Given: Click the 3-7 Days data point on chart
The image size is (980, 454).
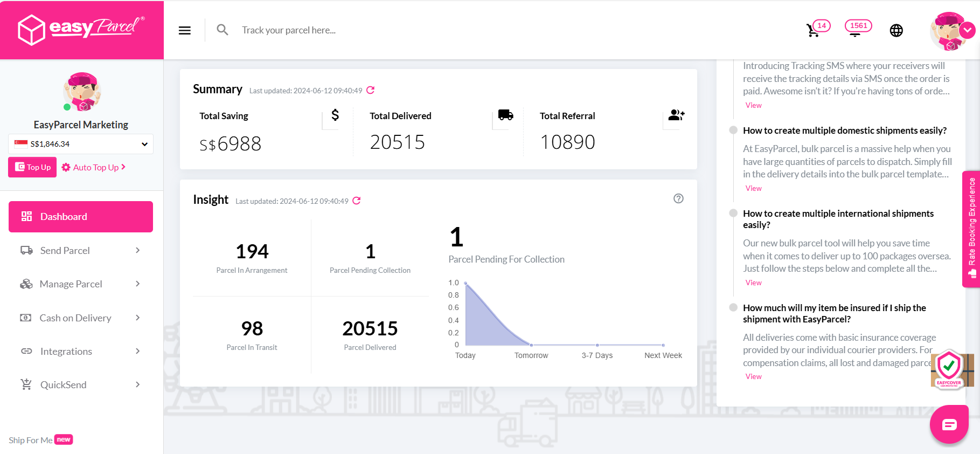Looking at the screenshot, I should point(597,345).
